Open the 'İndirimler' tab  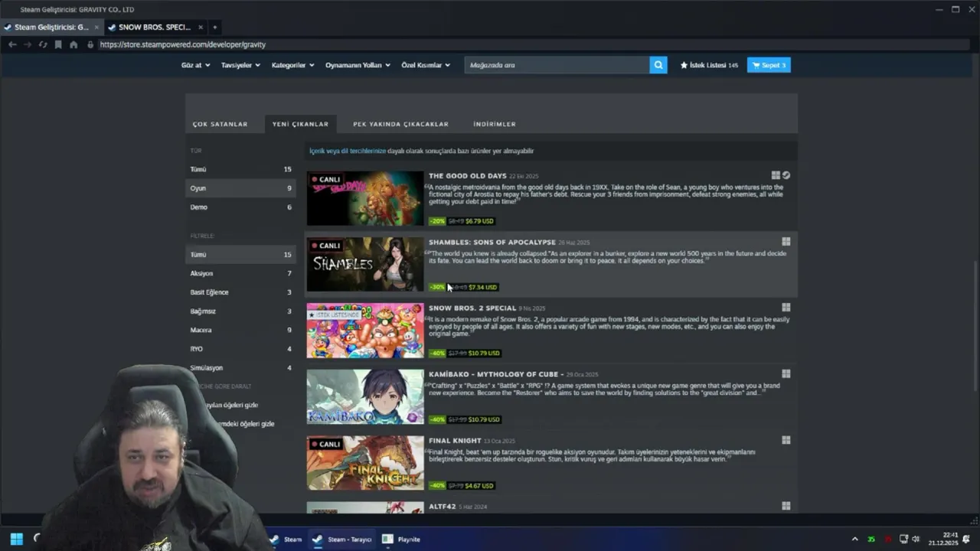click(495, 124)
